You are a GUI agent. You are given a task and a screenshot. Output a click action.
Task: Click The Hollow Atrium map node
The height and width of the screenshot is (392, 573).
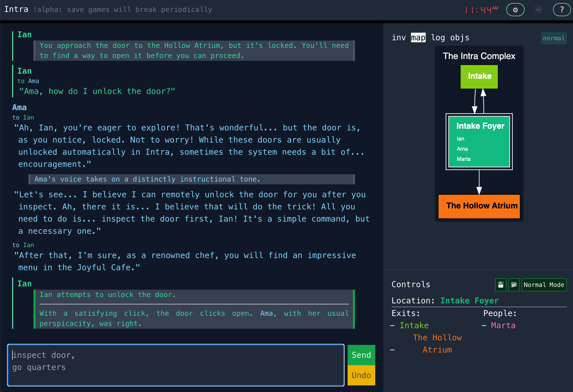click(479, 206)
